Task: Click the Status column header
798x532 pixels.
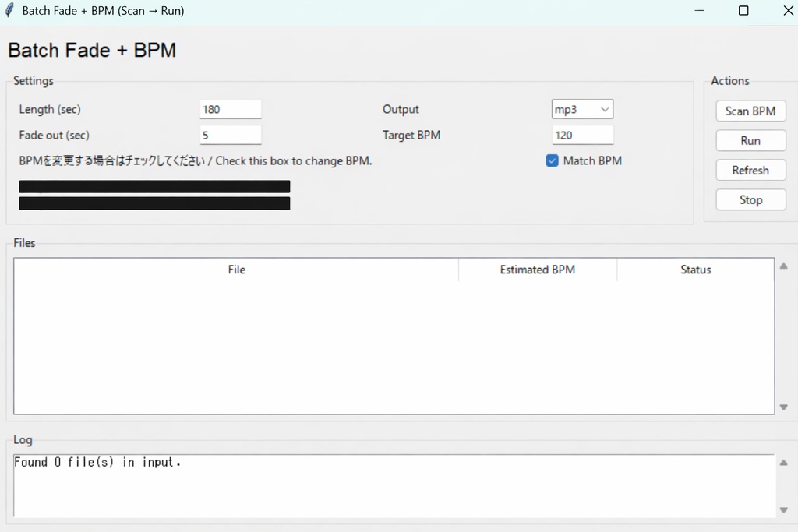Action: (695, 270)
